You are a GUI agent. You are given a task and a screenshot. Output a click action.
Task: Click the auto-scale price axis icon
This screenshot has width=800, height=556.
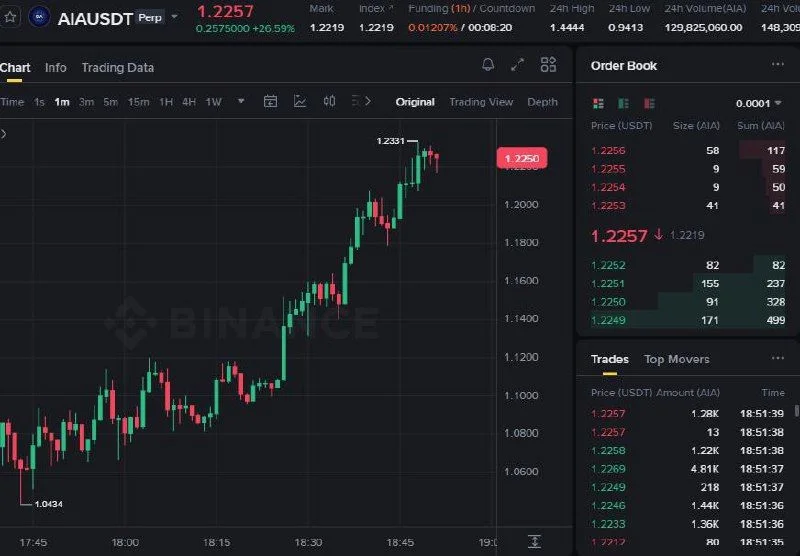(534, 541)
